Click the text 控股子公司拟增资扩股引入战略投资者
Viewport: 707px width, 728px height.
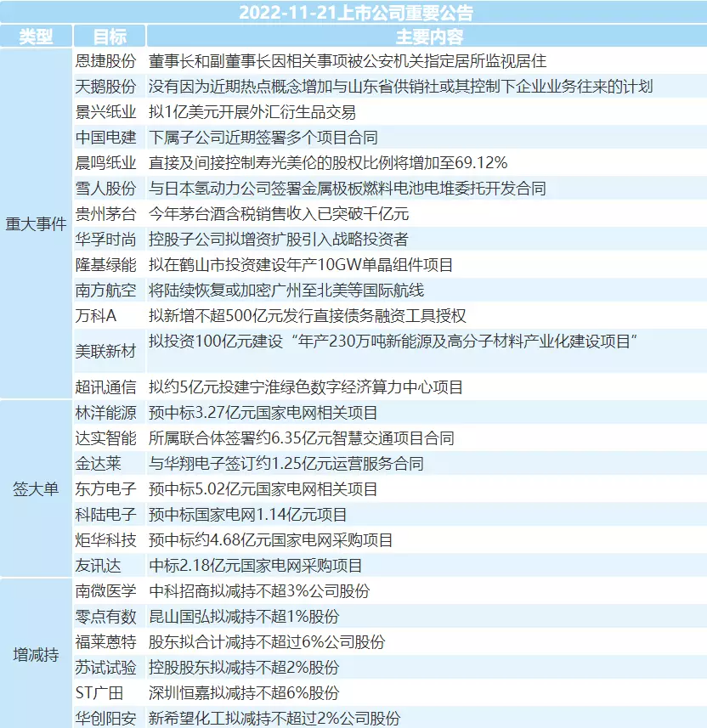click(x=279, y=240)
